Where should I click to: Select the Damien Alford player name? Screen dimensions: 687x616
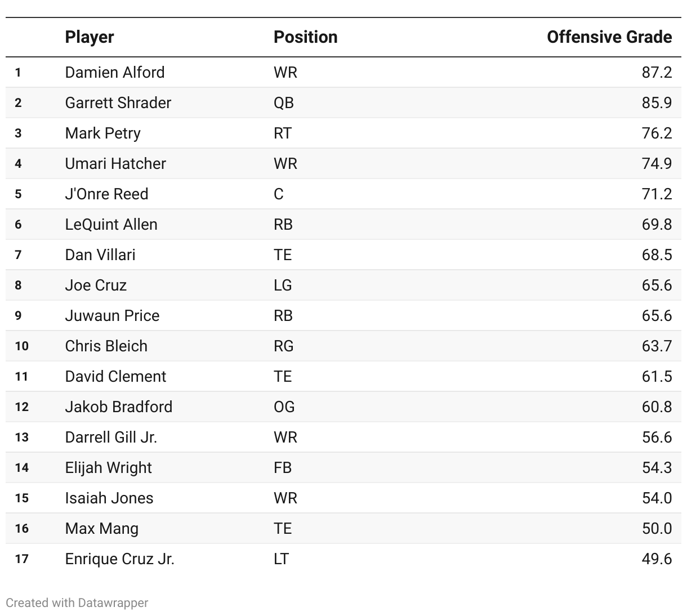(115, 72)
